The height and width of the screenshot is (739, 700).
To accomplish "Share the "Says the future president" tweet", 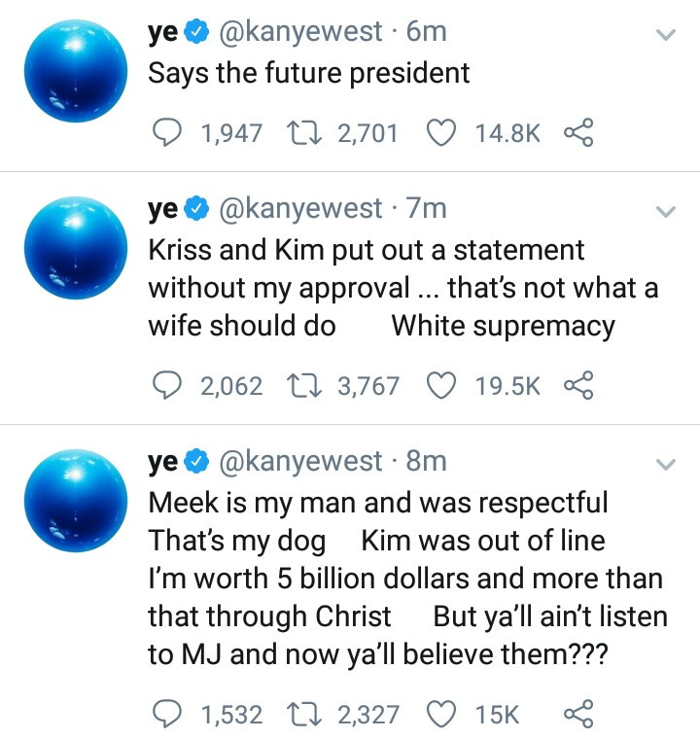I will 578,133.
